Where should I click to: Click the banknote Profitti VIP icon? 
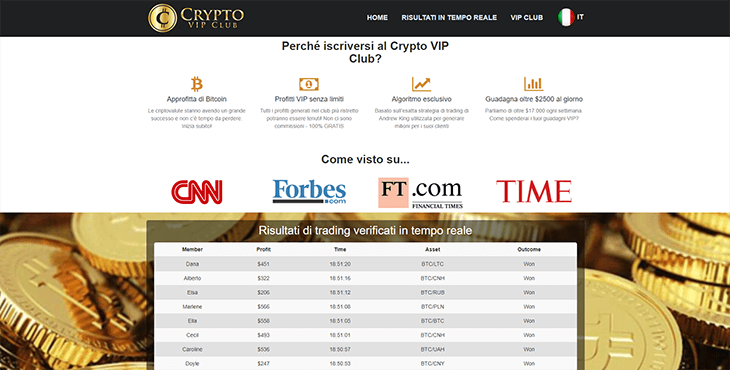(x=309, y=84)
